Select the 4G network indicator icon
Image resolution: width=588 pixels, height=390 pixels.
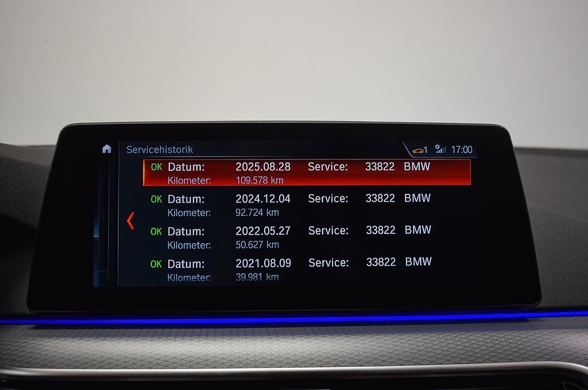pyautogui.click(x=438, y=146)
